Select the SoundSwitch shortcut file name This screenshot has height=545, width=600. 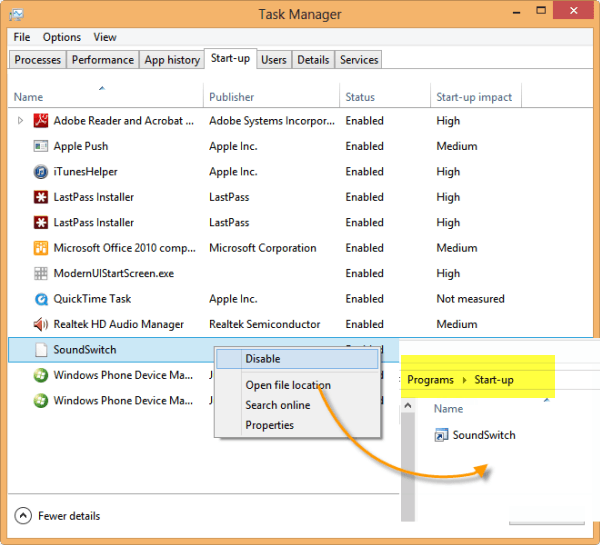coord(484,435)
